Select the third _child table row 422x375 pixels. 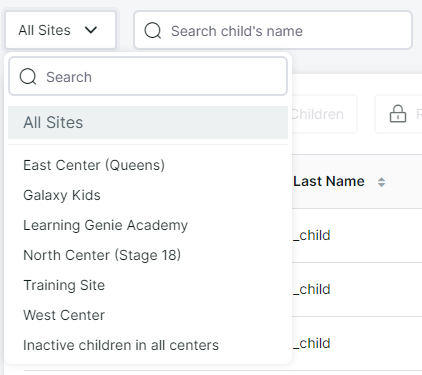(357, 343)
